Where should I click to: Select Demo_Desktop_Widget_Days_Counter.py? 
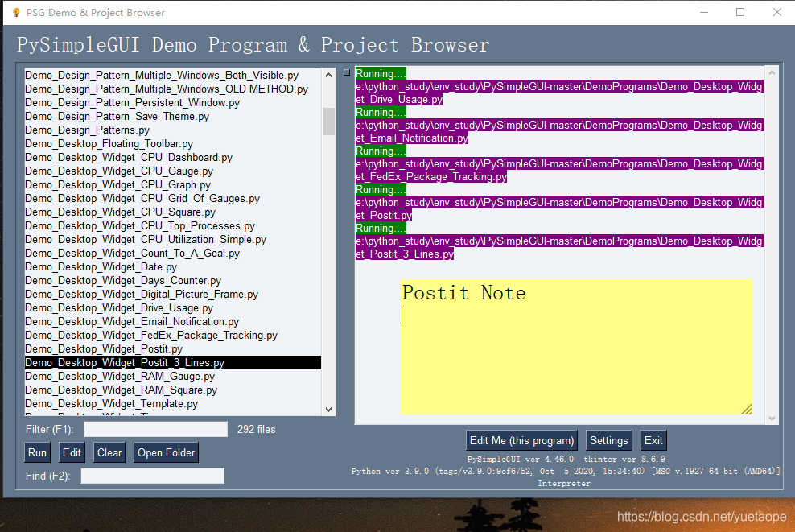pos(173,280)
